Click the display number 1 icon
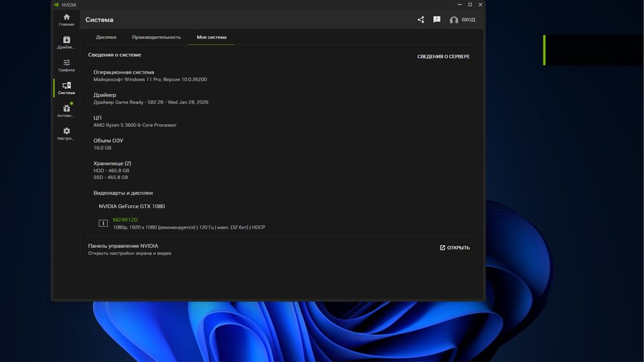The height and width of the screenshot is (362, 644). (x=103, y=223)
